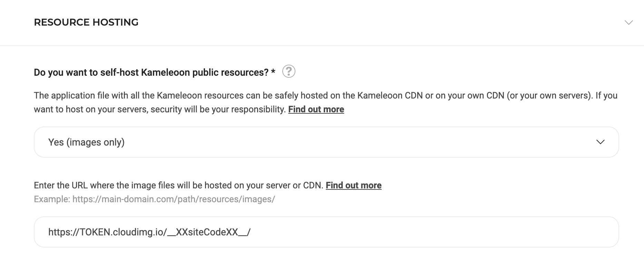Place cursor on "XXsiteCodeXX" in URL field
Screen dimensions: 644x262
pos(207,232)
